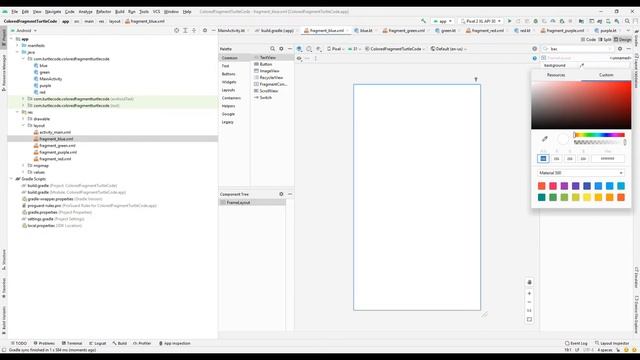Switch to Code view mode
The image size is (640, 360).
click(x=588, y=40)
